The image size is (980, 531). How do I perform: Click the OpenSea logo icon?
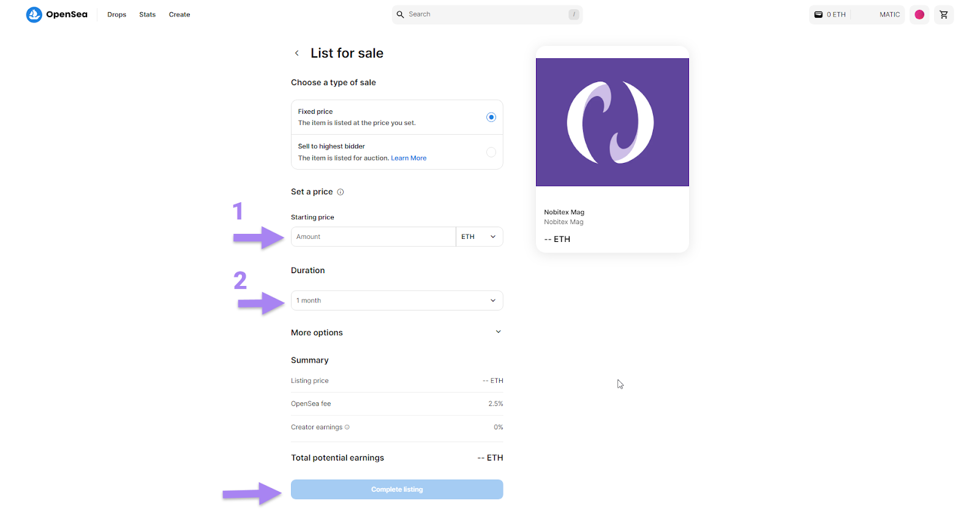(34, 15)
